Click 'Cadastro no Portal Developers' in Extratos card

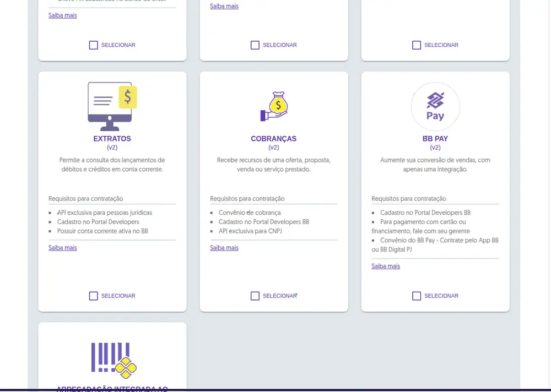98,222
